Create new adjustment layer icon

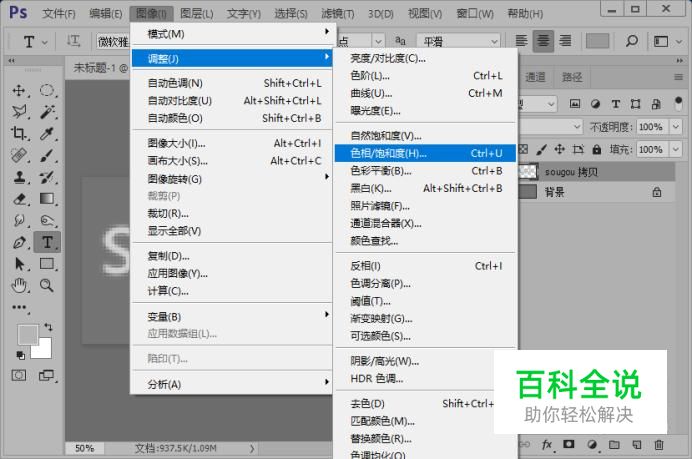(591, 444)
